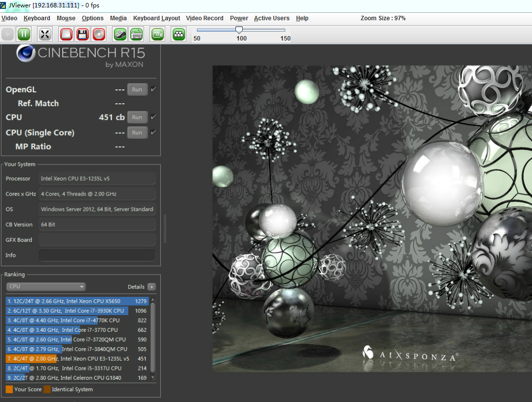This screenshot has height=402, width=532.
Task: Toggle the mouse cursor icon
Action: pos(120,34)
